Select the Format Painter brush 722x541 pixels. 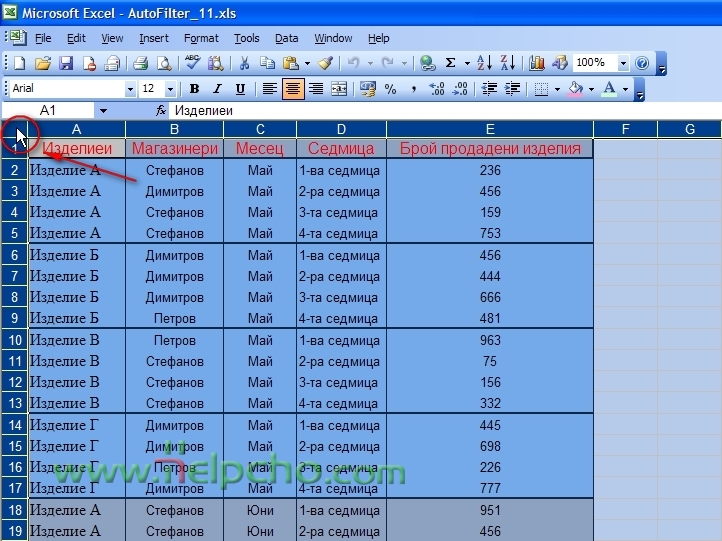[x=326, y=63]
